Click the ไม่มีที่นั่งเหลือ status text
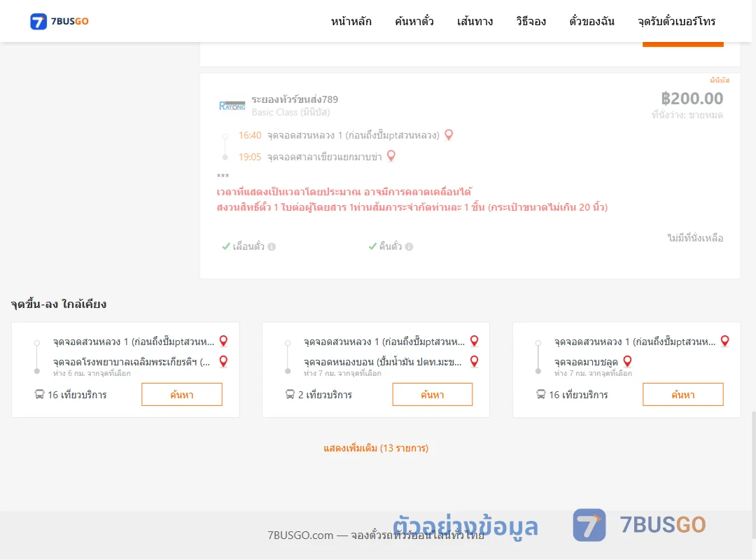756x560 pixels. [695, 238]
